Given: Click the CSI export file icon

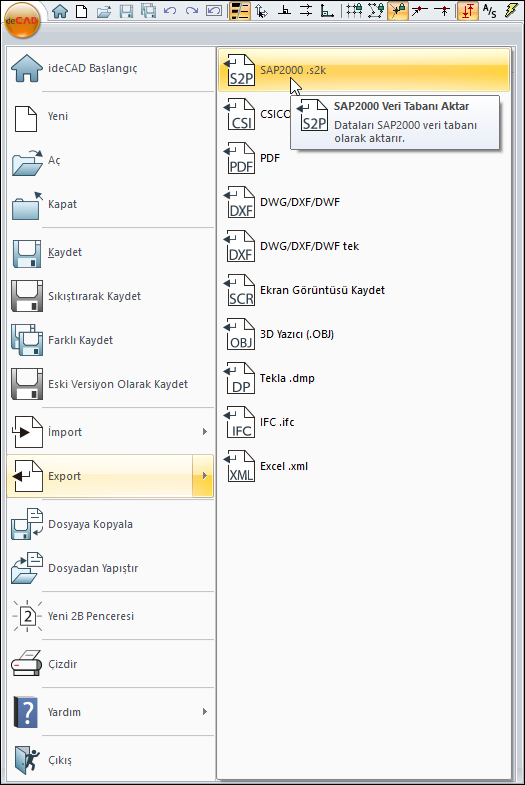Looking at the screenshot, I should 240,114.
